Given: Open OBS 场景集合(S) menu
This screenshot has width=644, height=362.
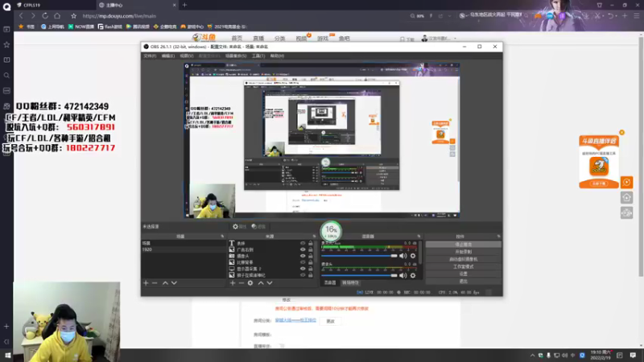Looking at the screenshot, I should point(236,56).
